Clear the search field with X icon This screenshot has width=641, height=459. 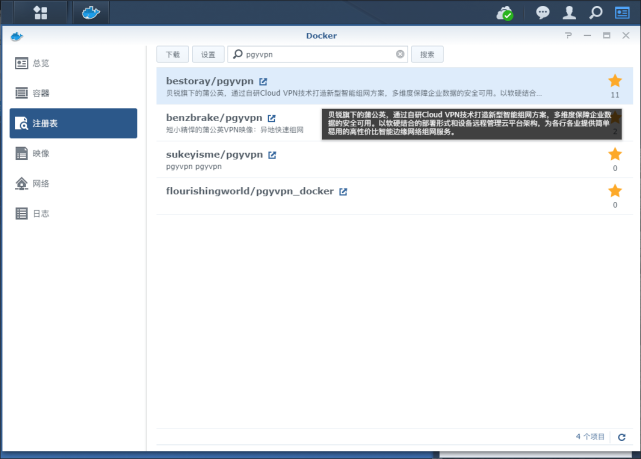400,54
